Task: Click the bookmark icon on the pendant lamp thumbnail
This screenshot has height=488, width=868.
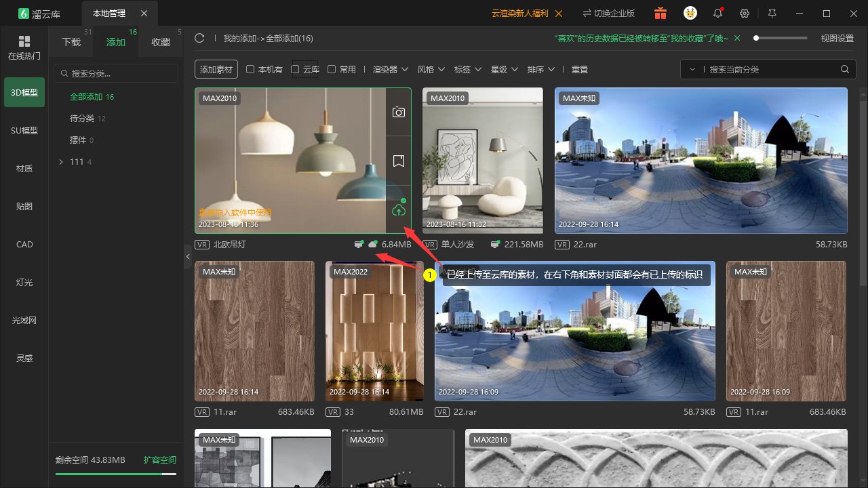Action: pos(399,161)
